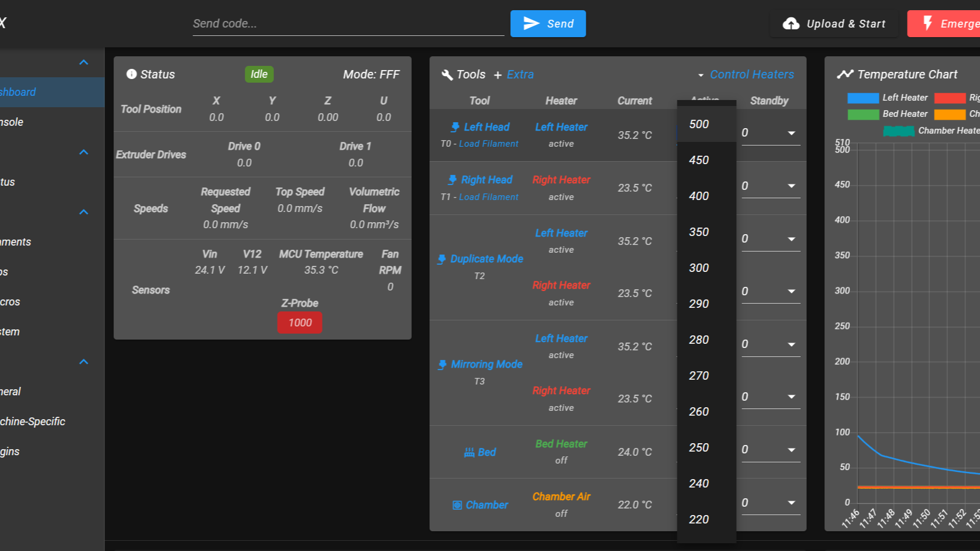Screen dimensions: 980x551
Task: Click the Left Head nozzle icon
Action: pos(455,127)
